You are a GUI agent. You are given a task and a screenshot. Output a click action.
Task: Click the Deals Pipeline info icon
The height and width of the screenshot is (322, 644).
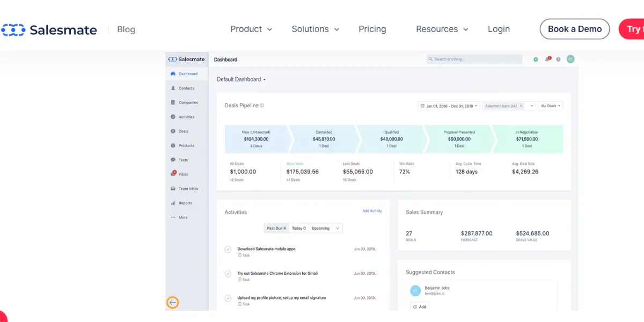tap(262, 106)
